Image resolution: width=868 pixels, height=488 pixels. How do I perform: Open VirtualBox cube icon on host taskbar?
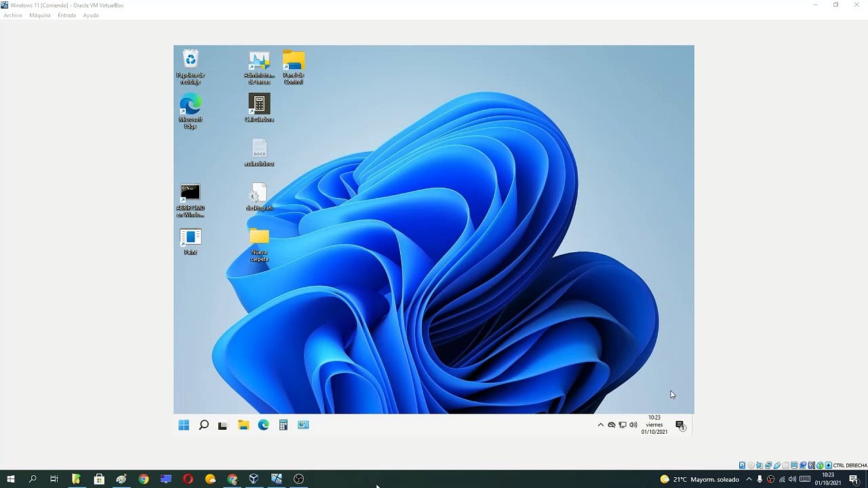[254, 479]
